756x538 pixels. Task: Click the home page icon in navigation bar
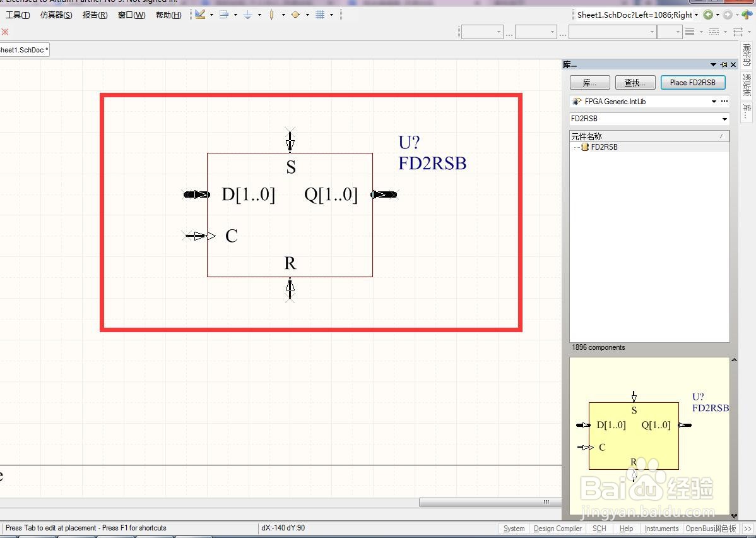pyautogui.click(x=747, y=15)
